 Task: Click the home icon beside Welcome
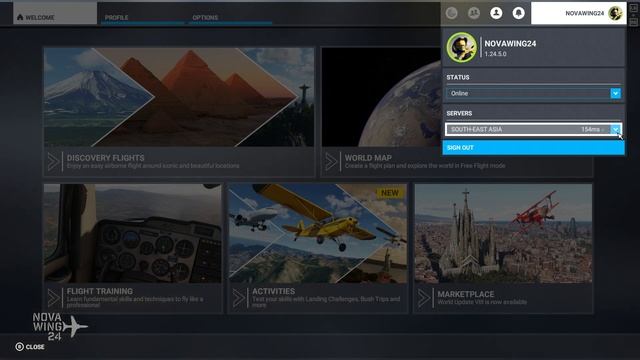[20, 17]
